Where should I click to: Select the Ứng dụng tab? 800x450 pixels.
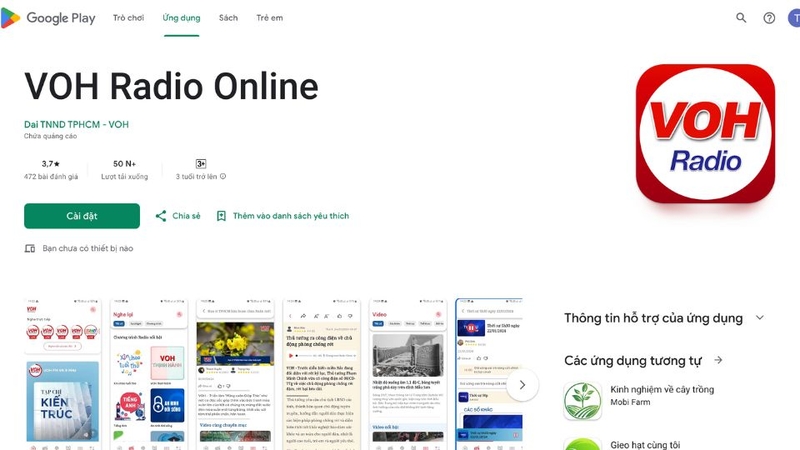coord(181,18)
